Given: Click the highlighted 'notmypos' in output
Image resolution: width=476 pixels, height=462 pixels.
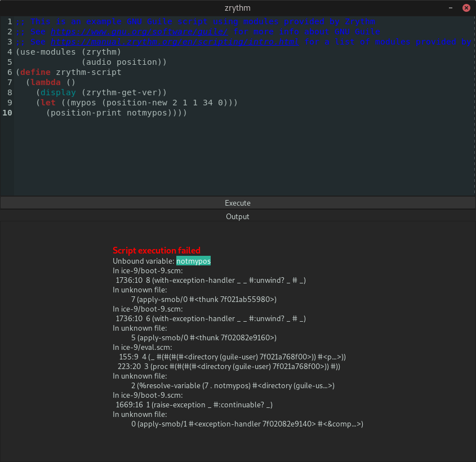Looking at the screenshot, I should coord(193,261).
